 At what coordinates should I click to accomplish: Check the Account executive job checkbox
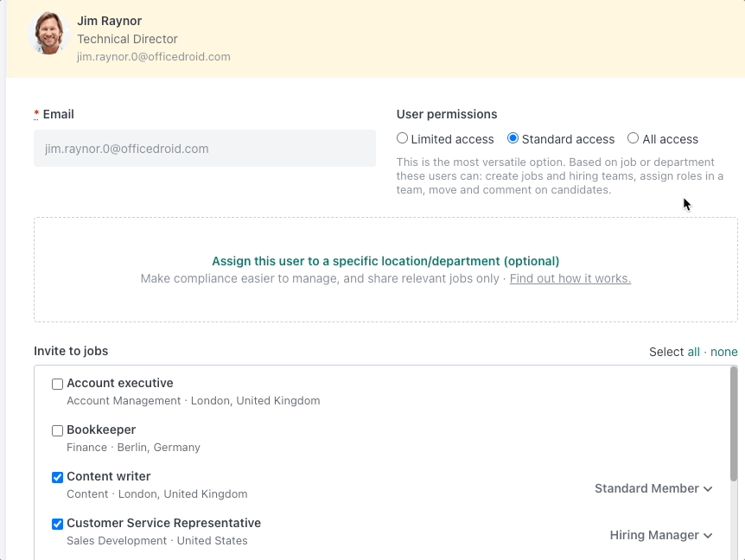(x=57, y=383)
